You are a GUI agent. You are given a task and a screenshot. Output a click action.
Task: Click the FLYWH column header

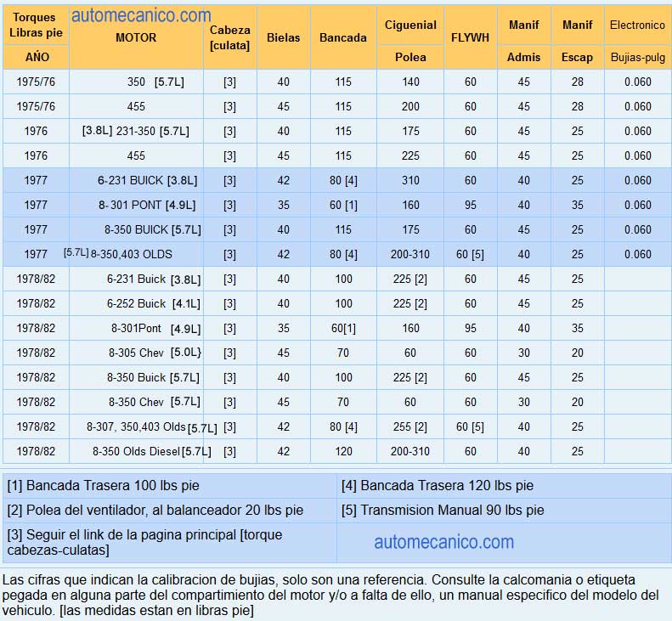click(470, 37)
